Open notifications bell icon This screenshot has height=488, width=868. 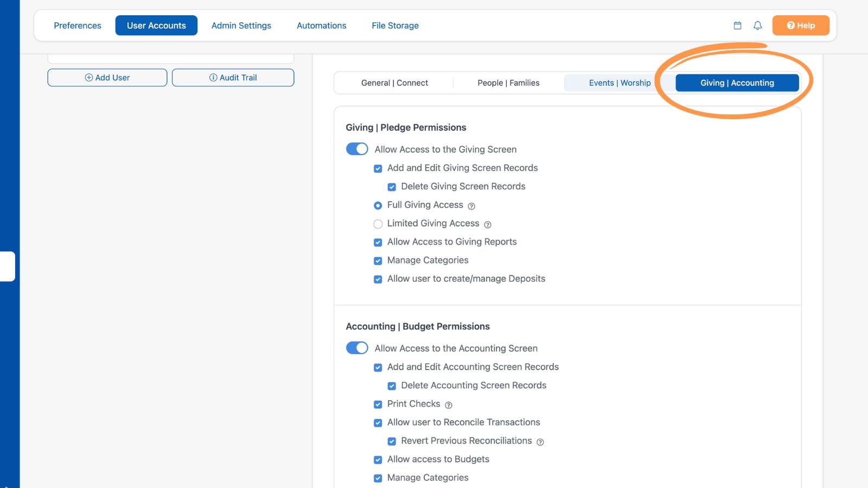point(758,25)
